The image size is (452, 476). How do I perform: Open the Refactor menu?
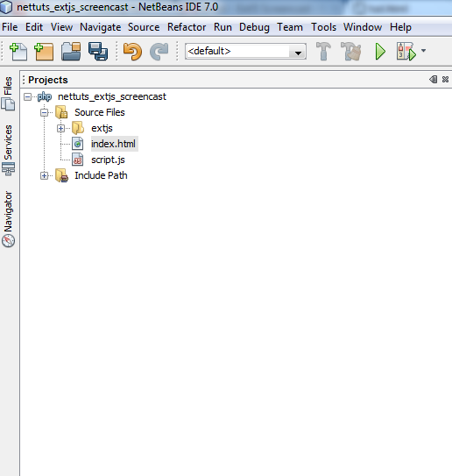pyautogui.click(x=187, y=27)
